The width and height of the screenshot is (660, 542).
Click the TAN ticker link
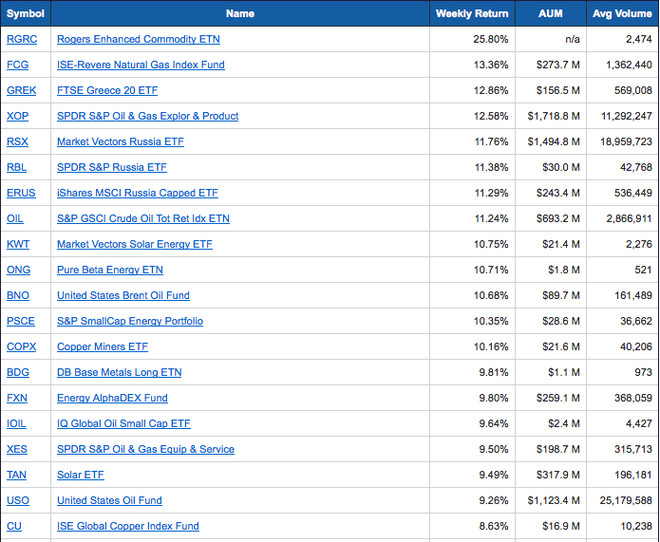coord(16,475)
